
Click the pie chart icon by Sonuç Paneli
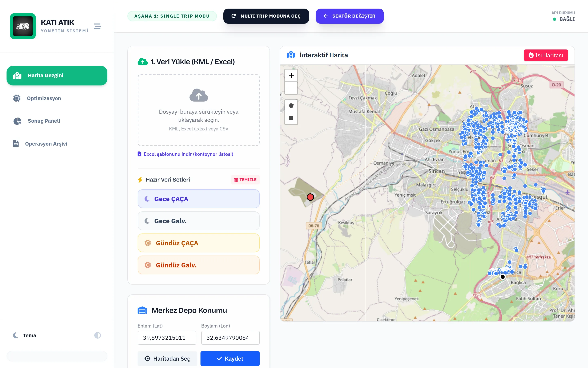tap(17, 121)
